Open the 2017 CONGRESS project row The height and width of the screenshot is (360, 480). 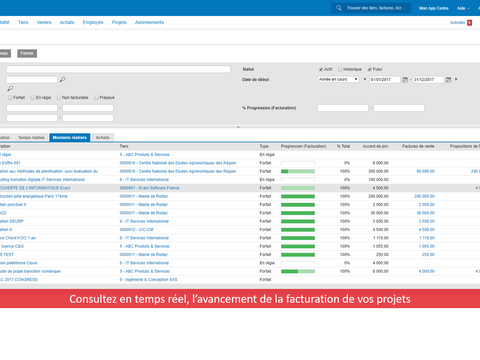pos(19,280)
